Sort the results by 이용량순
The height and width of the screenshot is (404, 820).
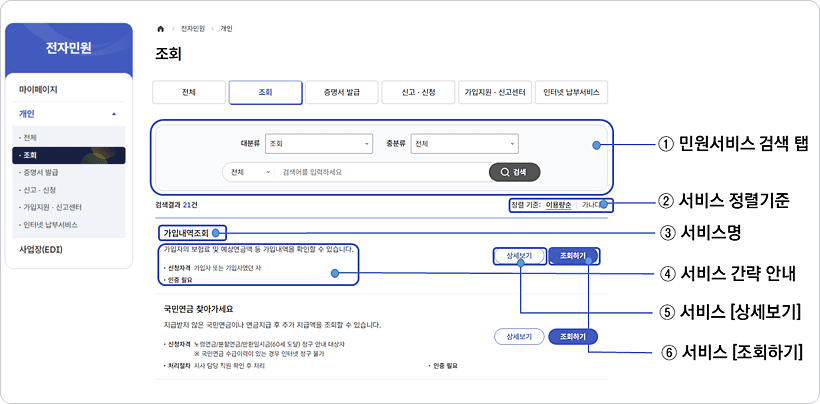559,205
